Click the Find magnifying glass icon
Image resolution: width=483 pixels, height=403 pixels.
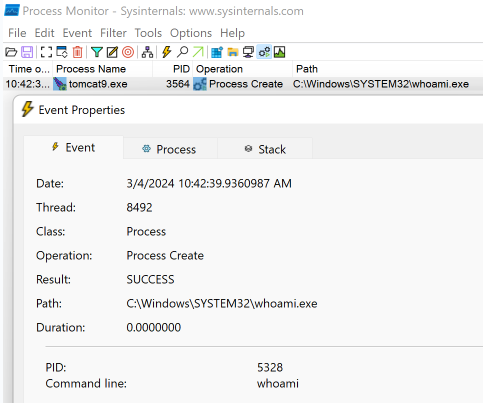[182, 52]
